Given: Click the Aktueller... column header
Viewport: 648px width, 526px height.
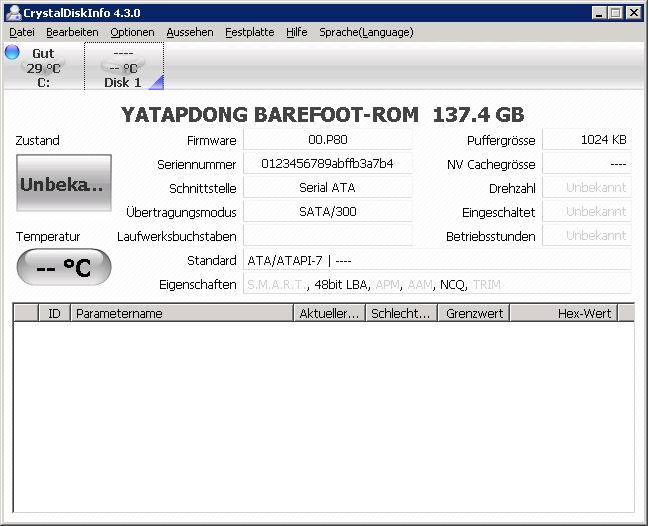Looking at the screenshot, I should 329,313.
